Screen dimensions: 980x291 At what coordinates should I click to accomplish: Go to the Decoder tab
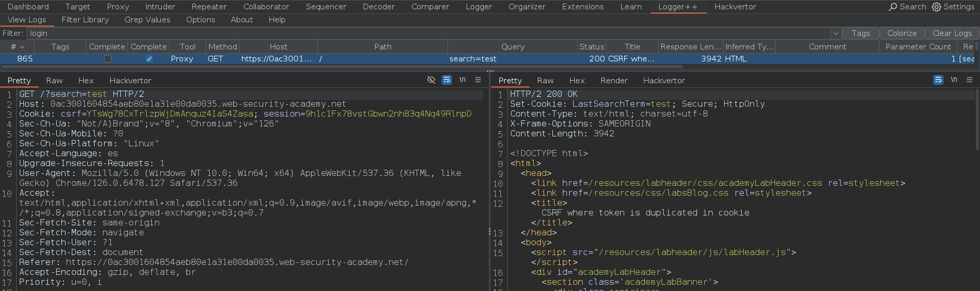coord(379,7)
